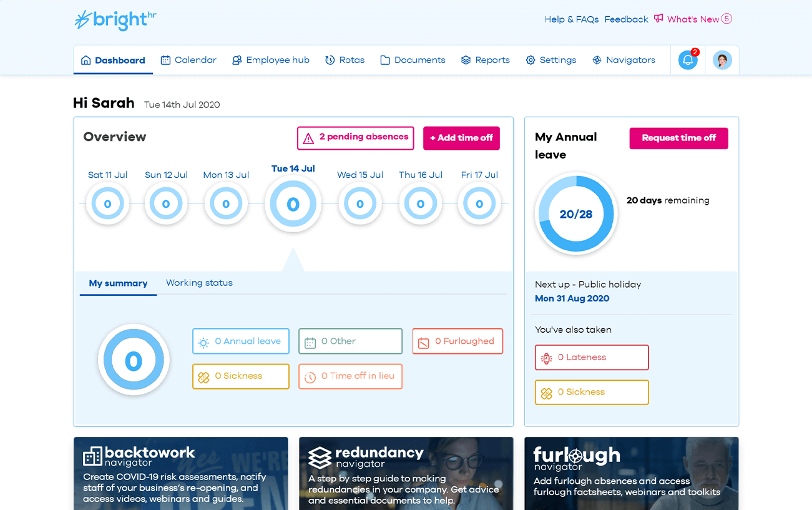
Task: Click the 20/28 annual leave donut chart
Action: [x=576, y=213]
